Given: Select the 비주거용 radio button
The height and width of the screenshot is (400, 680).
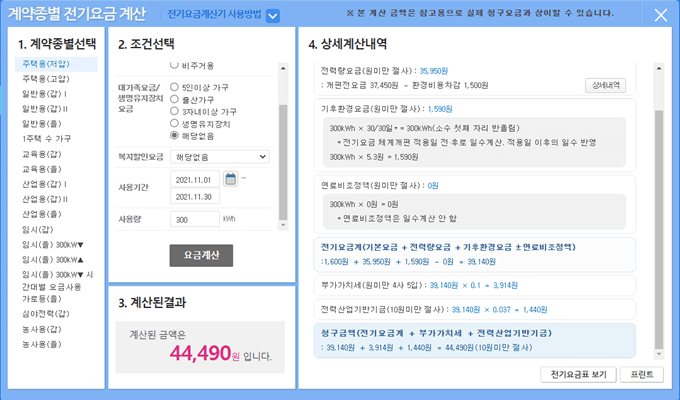Looking at the screenshot, I should tap(174, 65).
